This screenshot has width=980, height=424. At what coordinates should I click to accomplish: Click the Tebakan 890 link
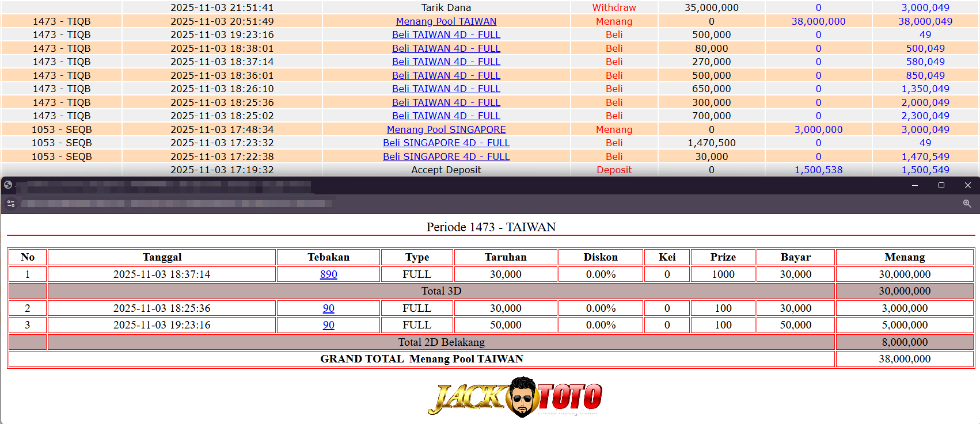pos(328,274)
